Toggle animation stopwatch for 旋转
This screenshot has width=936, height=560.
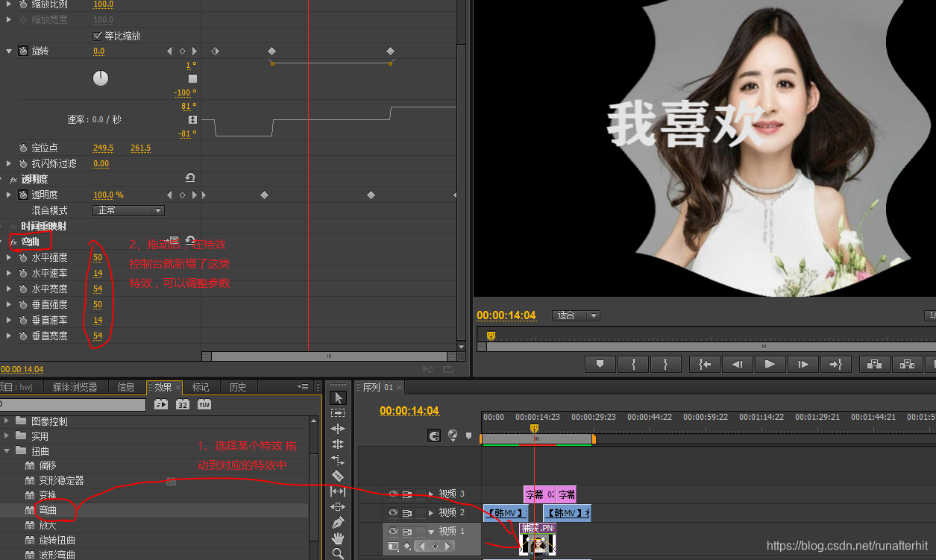pos(23,51)
